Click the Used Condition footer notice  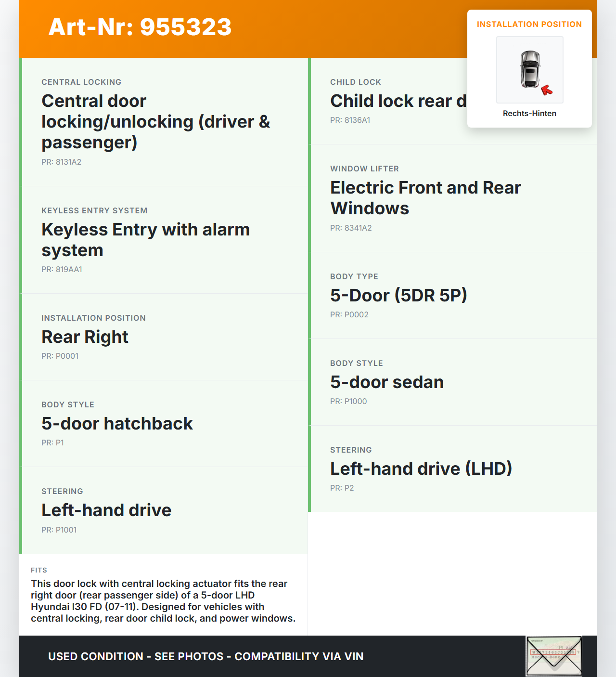point(205,656)
